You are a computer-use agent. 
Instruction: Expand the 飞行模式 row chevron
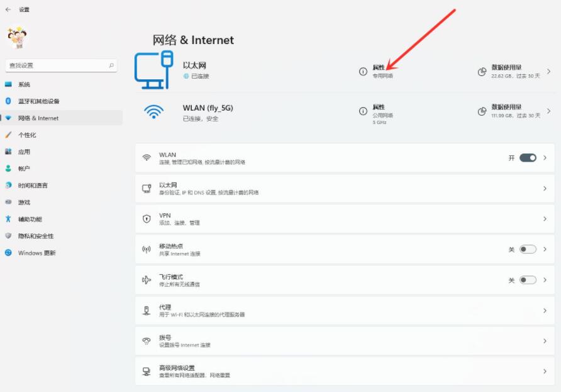[x=545, y=280]
